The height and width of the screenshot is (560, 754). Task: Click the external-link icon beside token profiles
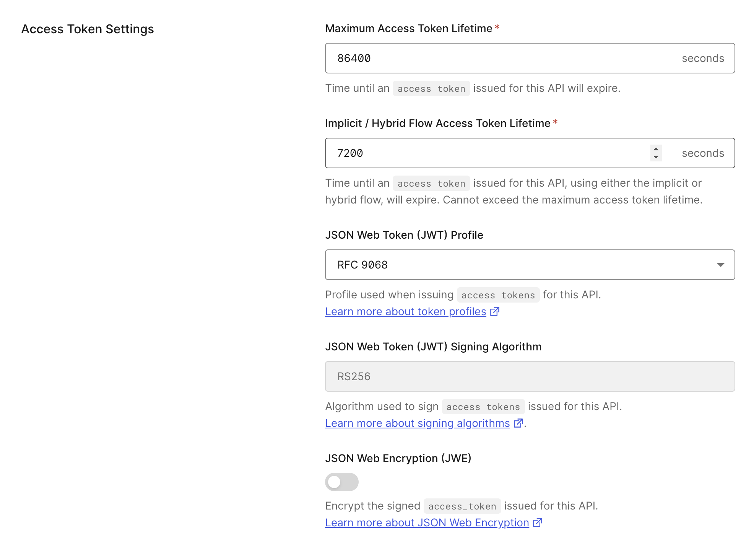pyautogui.click(x=494, y=311)
